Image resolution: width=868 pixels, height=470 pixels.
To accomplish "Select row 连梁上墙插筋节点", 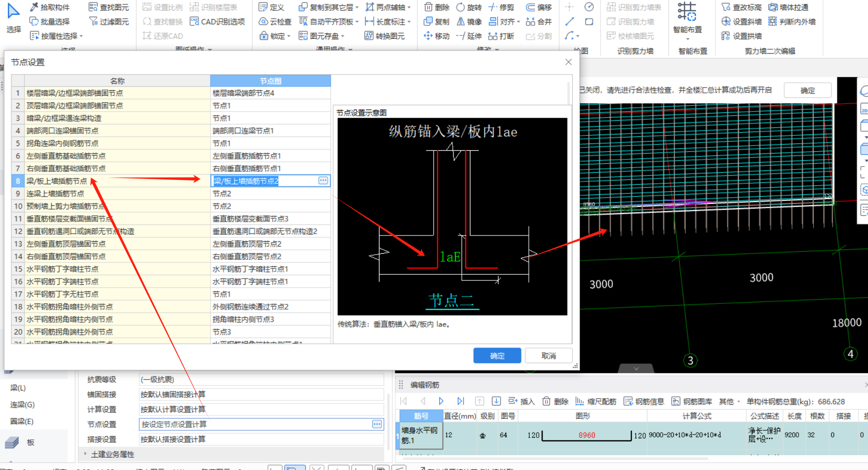I will (x=117, y=193).
